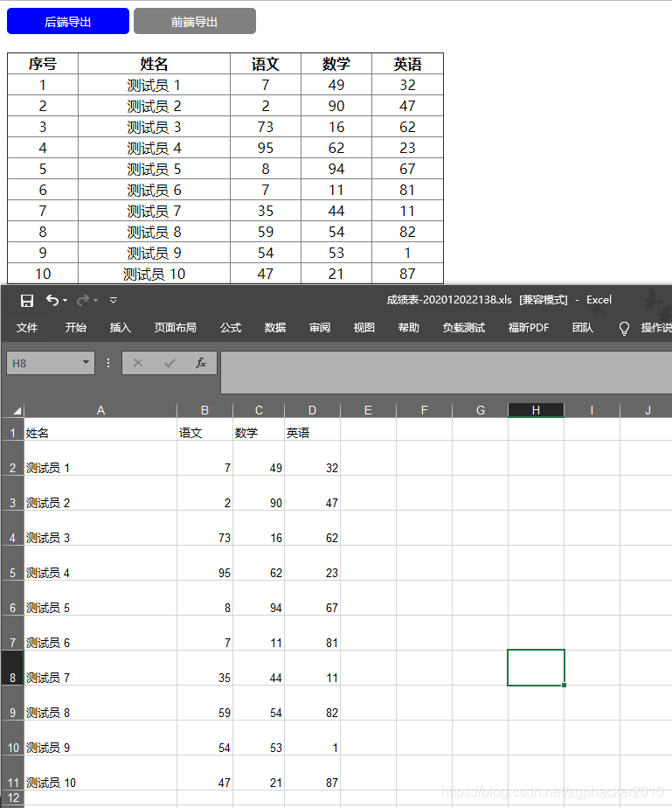Click web table cell with value 94

coord(336,169)
